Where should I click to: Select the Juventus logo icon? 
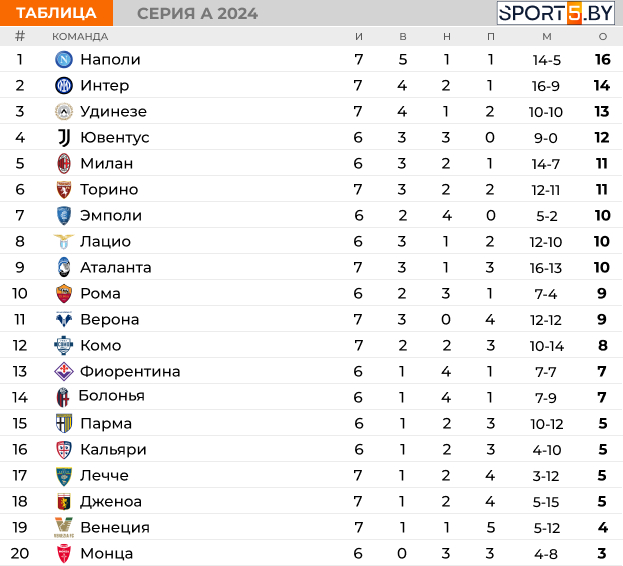point(64,137)
